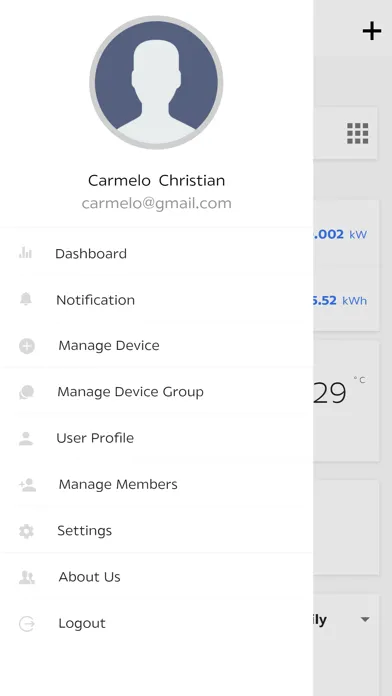Open the grid view icon
392x696 pixels.
pos(357,133)
